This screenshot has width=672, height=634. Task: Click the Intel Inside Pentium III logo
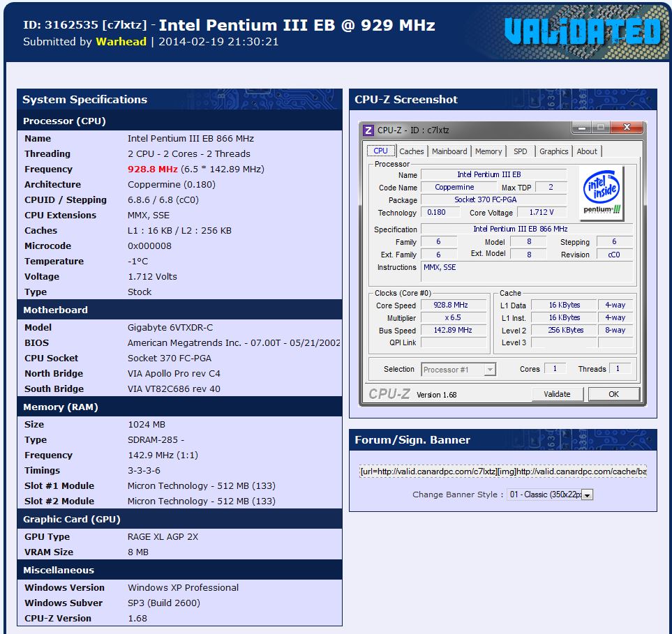602,193
